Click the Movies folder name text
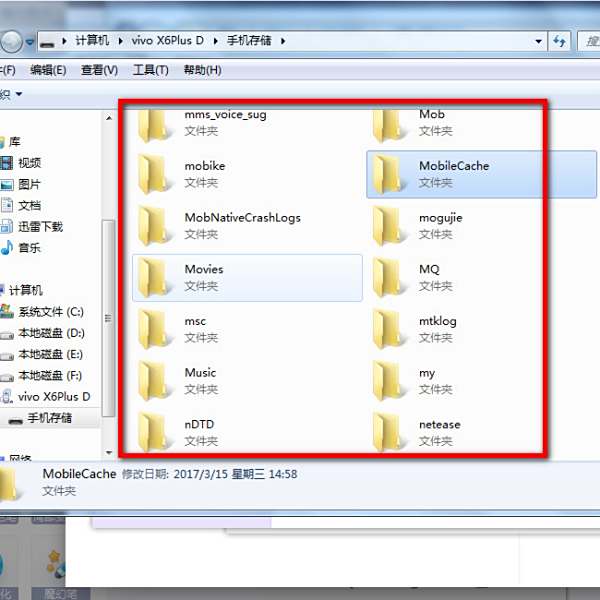 (204, 269)
